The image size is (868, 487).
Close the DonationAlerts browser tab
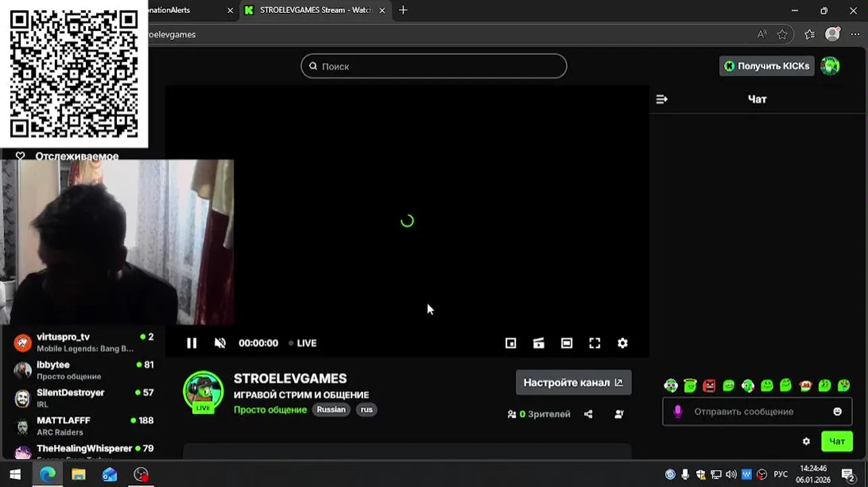coord(231,10)
